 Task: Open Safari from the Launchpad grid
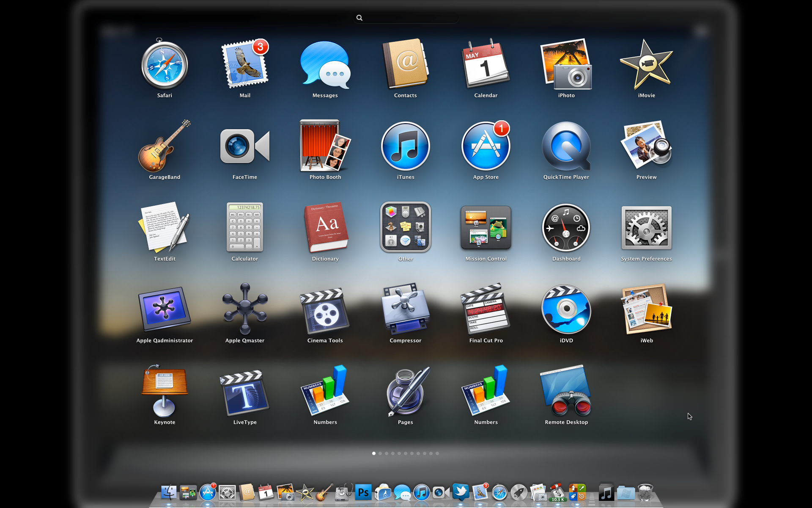click(165, 64)
